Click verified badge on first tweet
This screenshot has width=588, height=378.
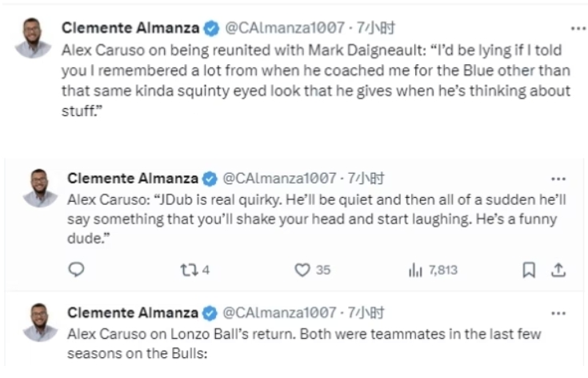211,28
